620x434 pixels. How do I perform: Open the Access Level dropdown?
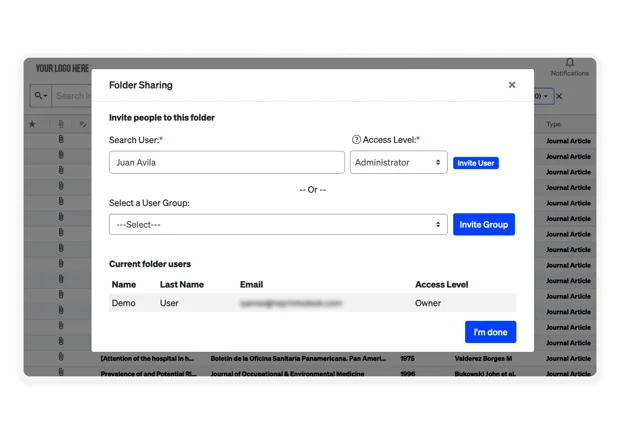(398, 162)
